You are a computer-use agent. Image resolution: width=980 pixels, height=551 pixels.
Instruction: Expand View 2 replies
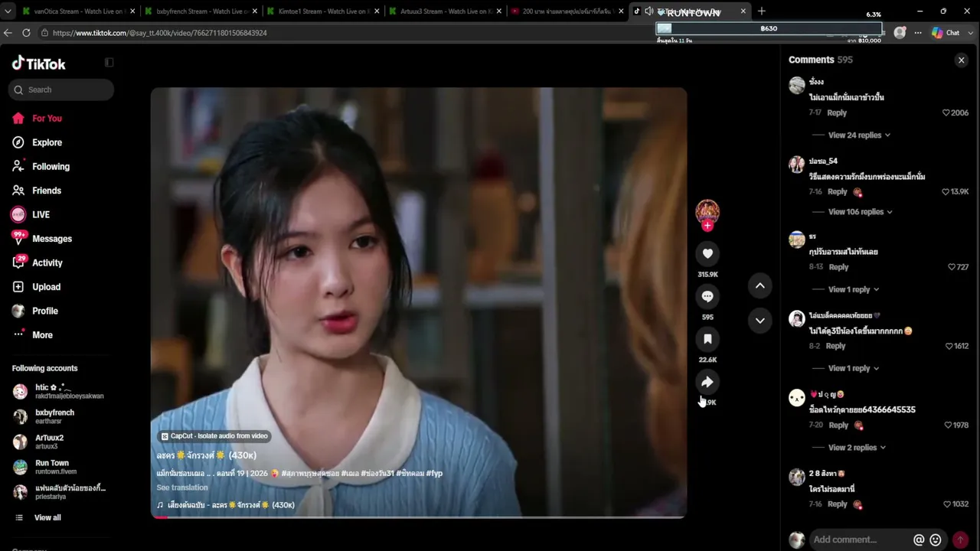coord(857,448)
